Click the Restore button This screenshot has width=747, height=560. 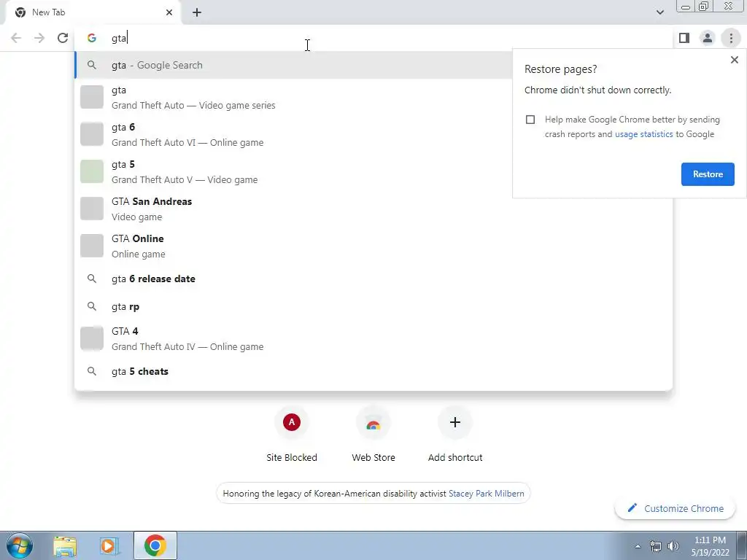tap(708, 174)
